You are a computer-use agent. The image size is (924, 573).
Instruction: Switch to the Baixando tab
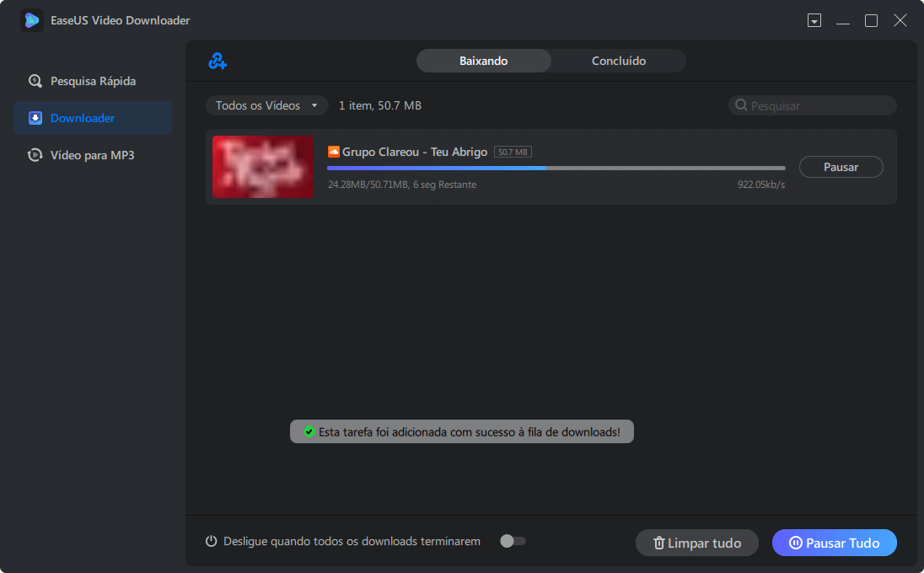coord(483,61)
